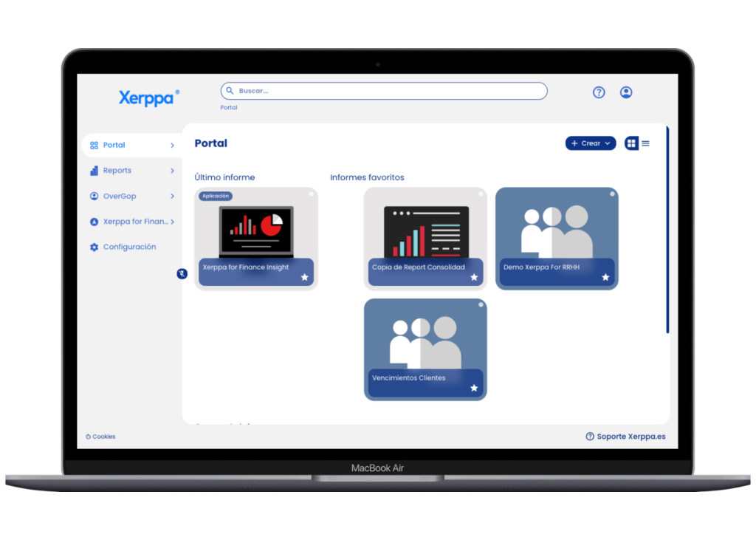This screenshot has height=540, width=756.
Task: Click the Último informe heading
Action: 224,177
